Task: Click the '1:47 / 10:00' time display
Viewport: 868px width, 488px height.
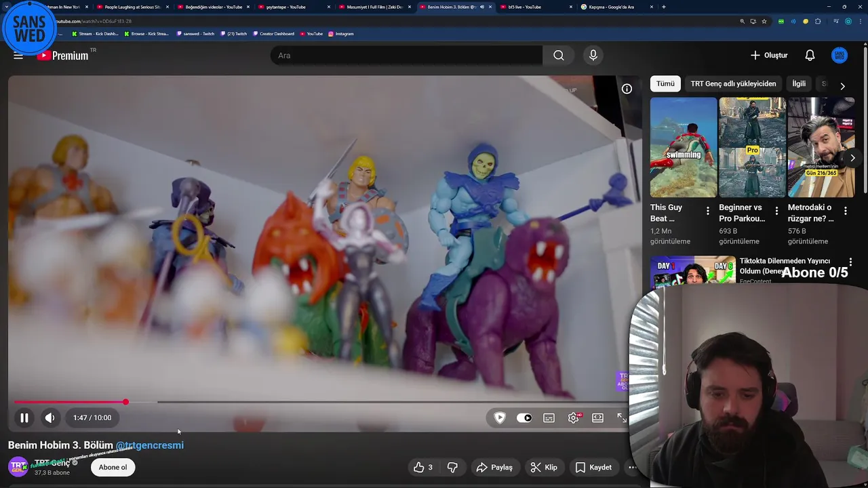Action: pos(92,418)
